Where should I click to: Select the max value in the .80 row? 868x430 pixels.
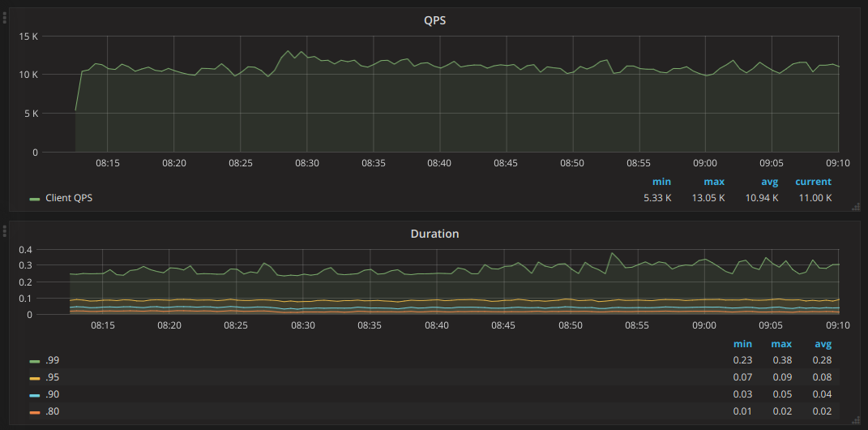(x=782, y=411)
